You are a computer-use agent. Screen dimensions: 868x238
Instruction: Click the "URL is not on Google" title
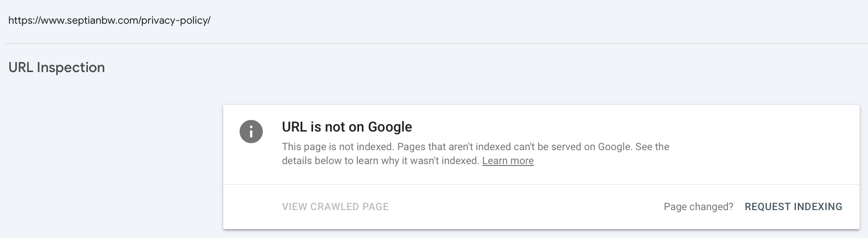point(347,127)
